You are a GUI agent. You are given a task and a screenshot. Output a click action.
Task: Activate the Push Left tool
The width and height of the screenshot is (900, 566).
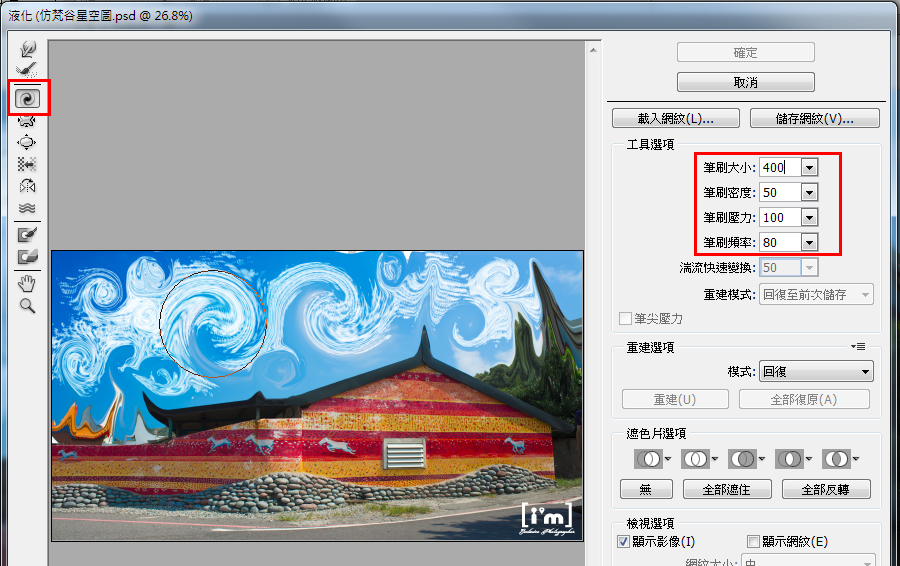27,164
